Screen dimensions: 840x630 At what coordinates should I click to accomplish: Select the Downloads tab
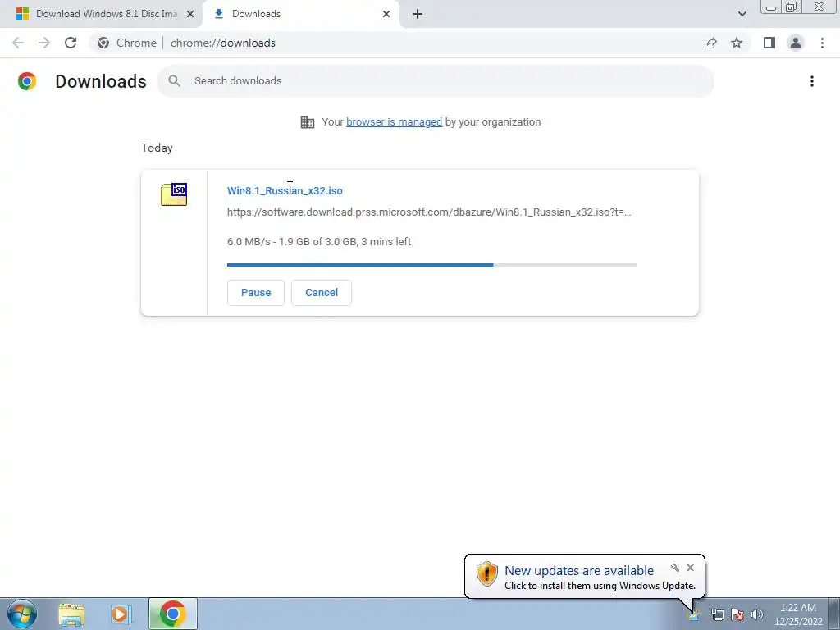(x=302, y=14)
